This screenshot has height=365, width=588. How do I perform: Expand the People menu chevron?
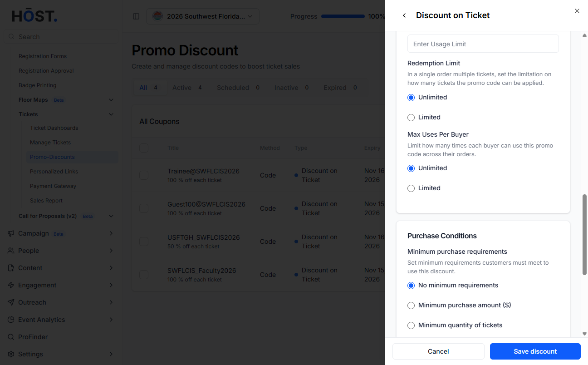pyautogui.click(x=111, y=251)
